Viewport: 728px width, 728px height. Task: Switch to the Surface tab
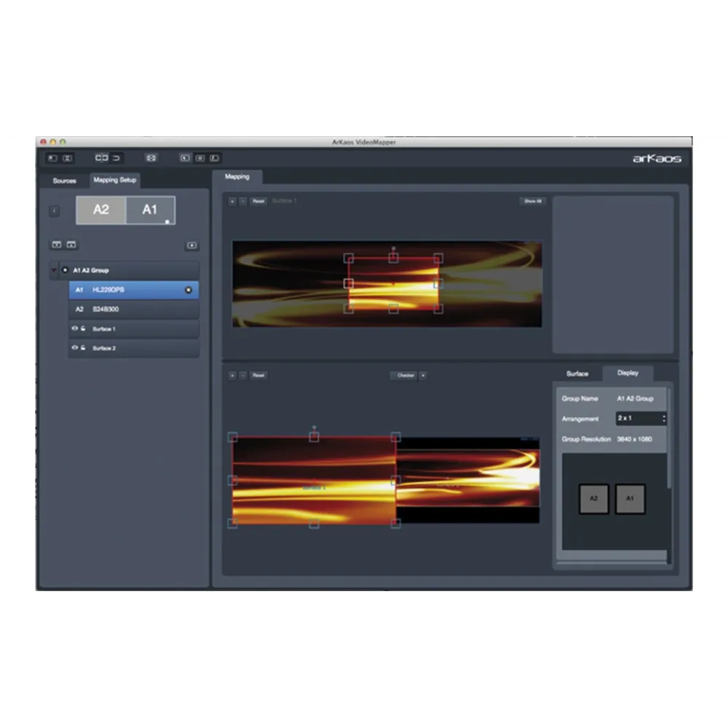pyautogui.click(x=577, y=373)
